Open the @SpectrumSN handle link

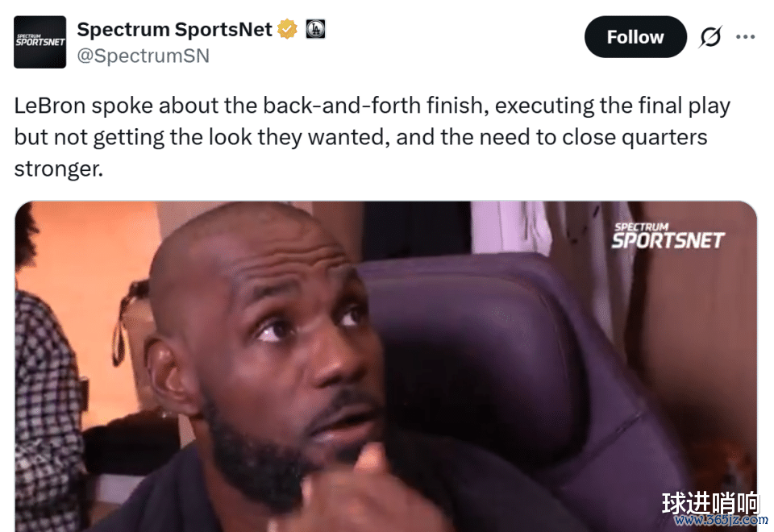click(x=144, y=56)
